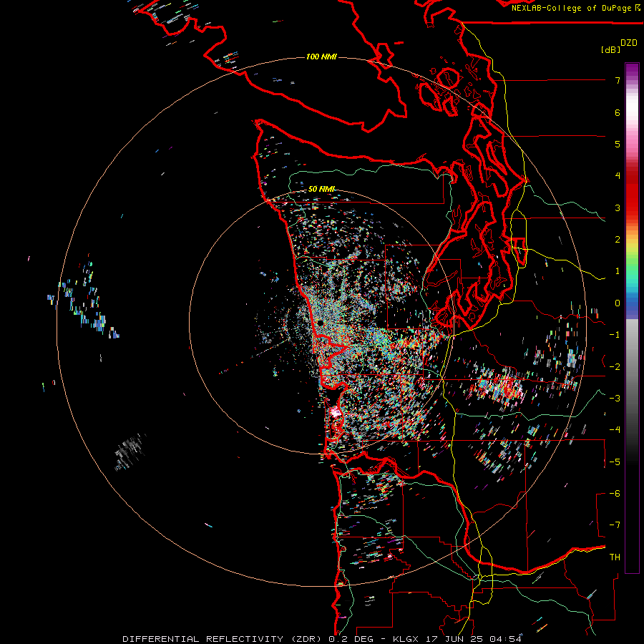Click the -4 dB tick label
644x644 pixels.
615,430
